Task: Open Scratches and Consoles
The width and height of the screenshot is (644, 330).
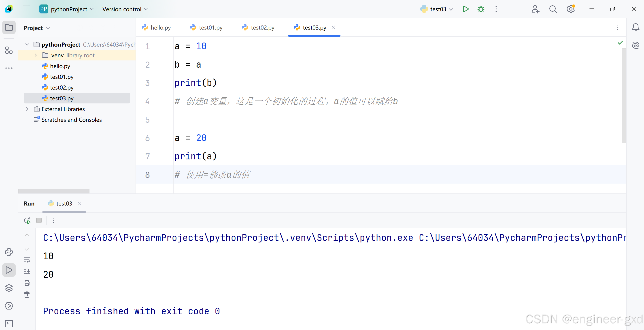Action: pos(72,120)
